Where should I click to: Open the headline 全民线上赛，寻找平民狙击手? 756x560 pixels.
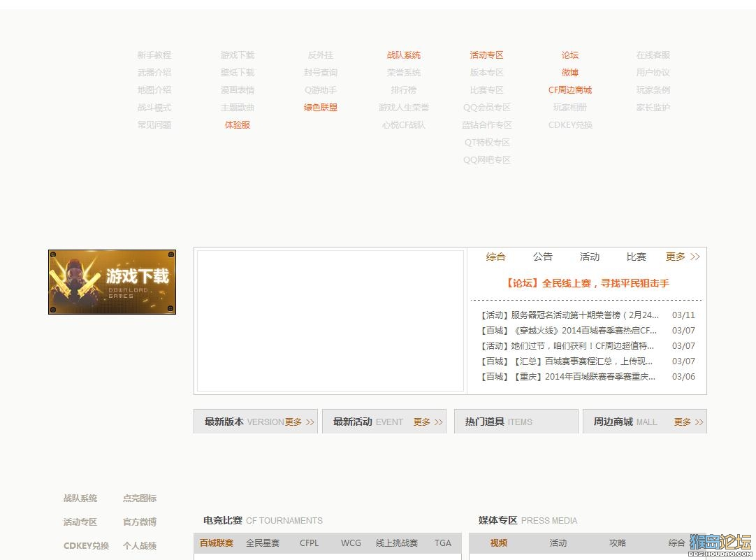click(587, 283)
